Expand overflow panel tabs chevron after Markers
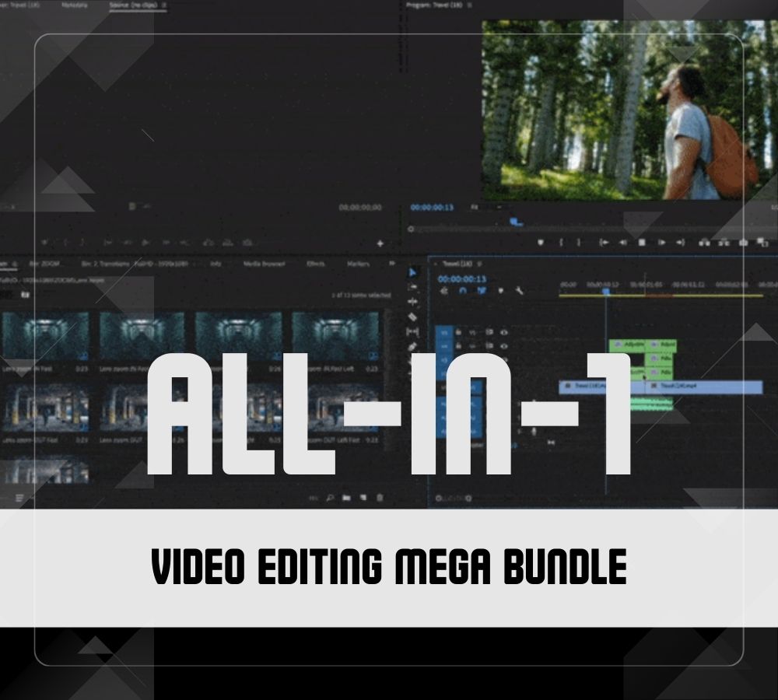This screenshot has width=778, height=700. point(391,264)
